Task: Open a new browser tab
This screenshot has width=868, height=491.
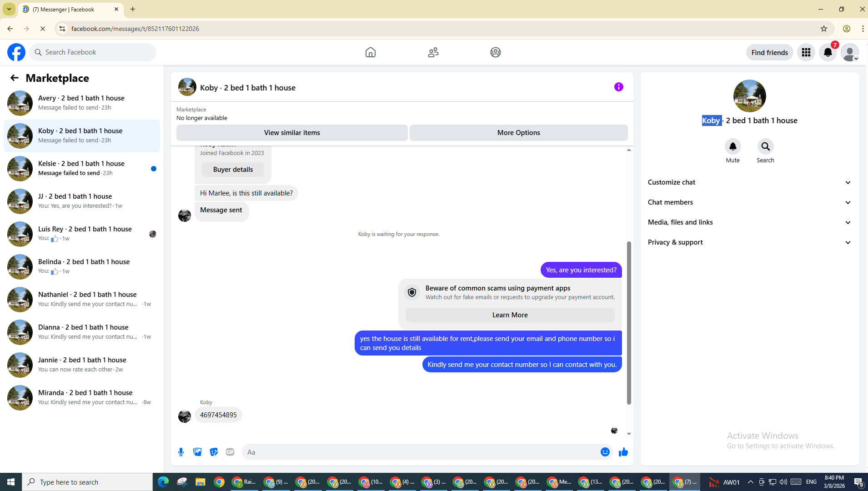Action: click(x=133, y=9)
